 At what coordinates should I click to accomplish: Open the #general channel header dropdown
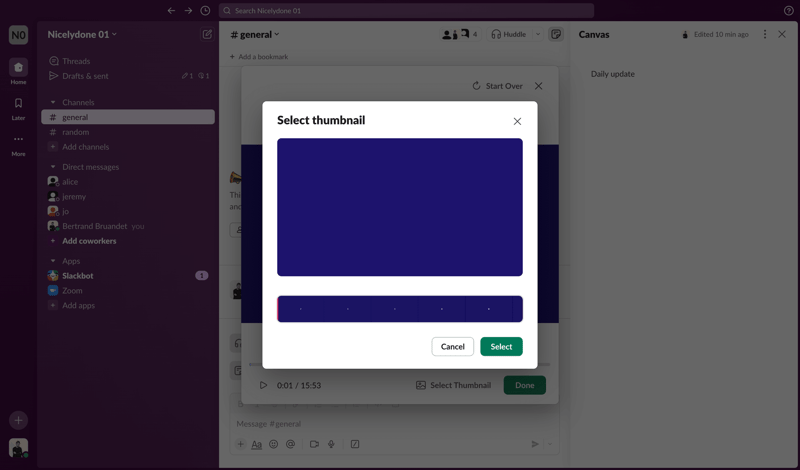255,34
